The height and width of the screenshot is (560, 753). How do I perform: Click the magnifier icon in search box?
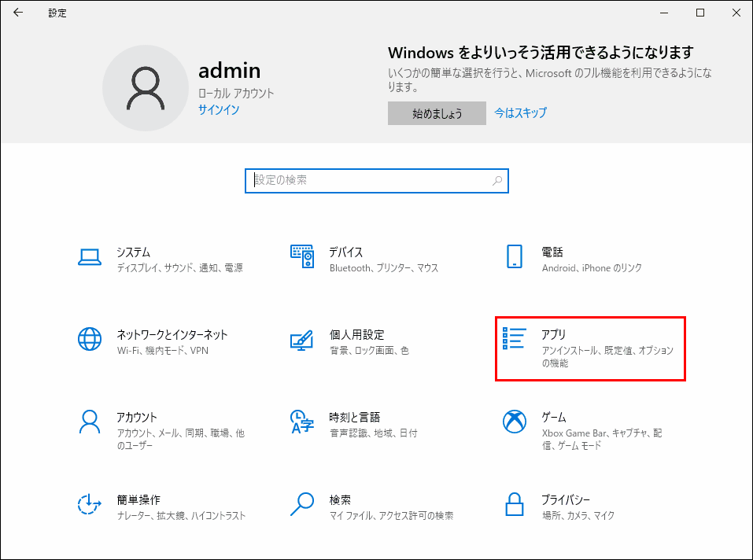[497, 181]
